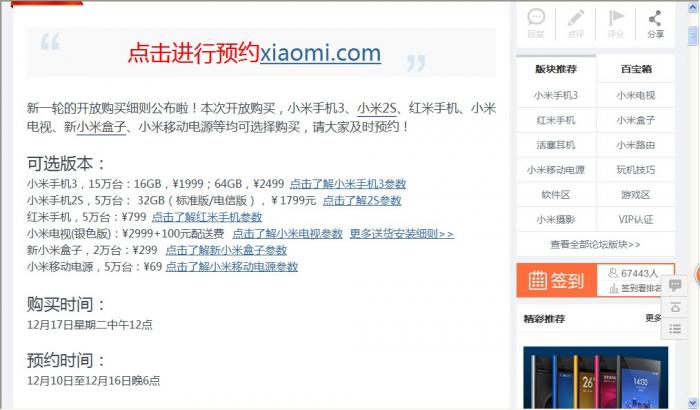Click the colorful phones promotional thumbnail
Viewport: 700px width, 410px height.
[x=596, y=378]
